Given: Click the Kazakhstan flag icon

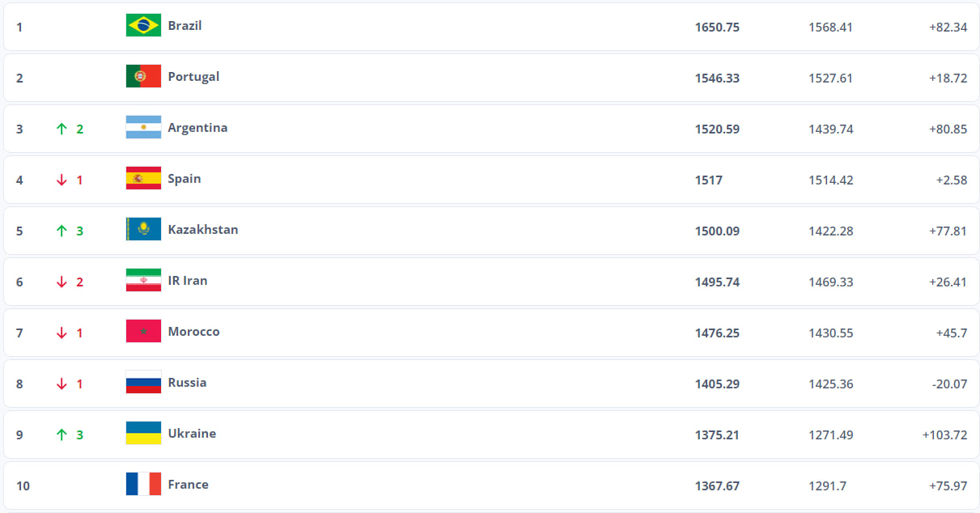Looking at the screenshot, I should pyautogui.click(x=143, y=230).
